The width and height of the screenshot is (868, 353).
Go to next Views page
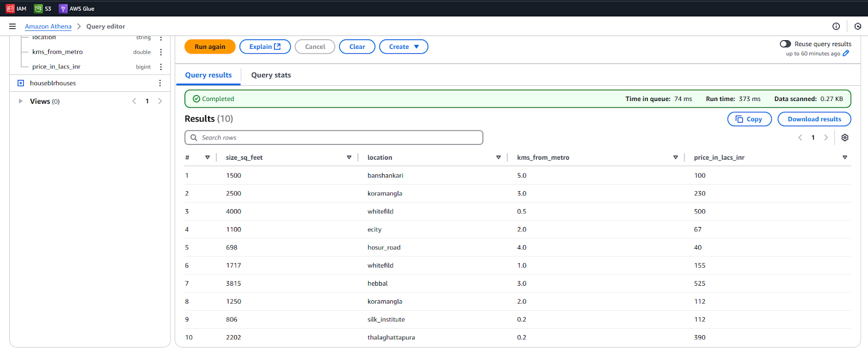tap(160, 101)
